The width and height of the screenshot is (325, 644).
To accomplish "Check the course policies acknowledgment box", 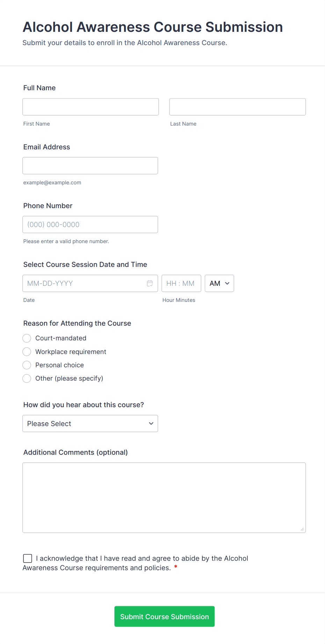I will click(27, 558).
